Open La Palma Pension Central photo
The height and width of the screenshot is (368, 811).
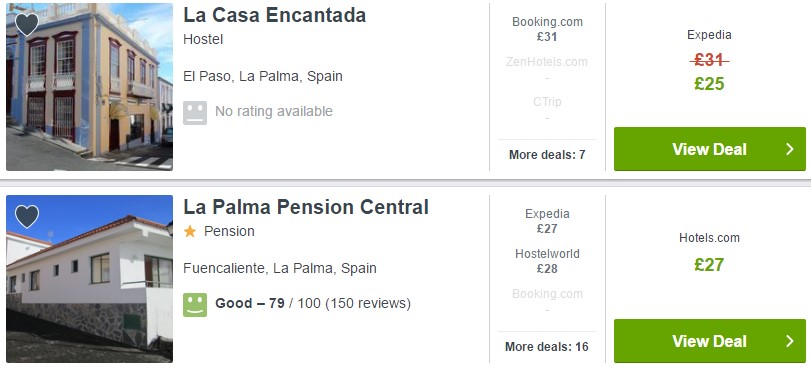(89, 278)
